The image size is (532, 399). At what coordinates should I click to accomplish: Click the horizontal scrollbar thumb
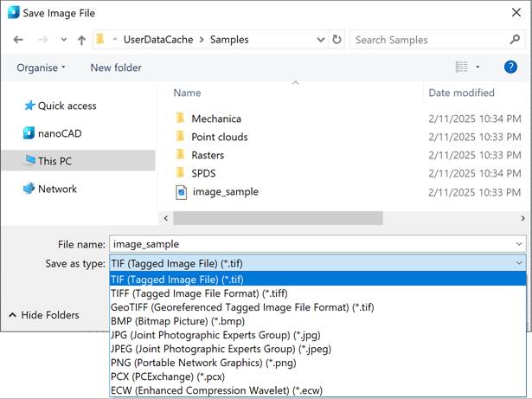pyautogui.click(x=278, y=218)
